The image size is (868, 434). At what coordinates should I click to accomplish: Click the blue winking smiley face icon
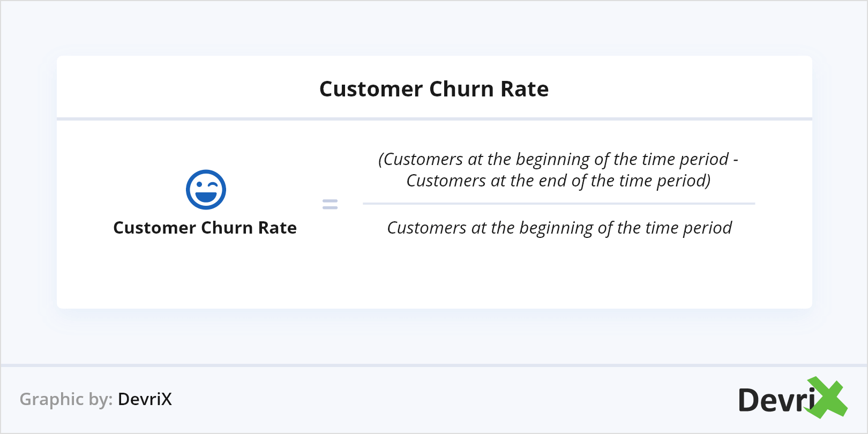[x=206, y=190]
